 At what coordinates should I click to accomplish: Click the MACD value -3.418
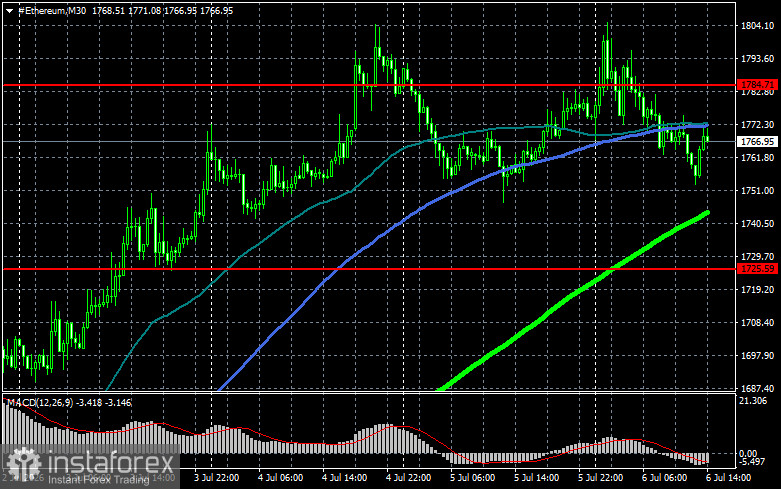coord(90,402)
